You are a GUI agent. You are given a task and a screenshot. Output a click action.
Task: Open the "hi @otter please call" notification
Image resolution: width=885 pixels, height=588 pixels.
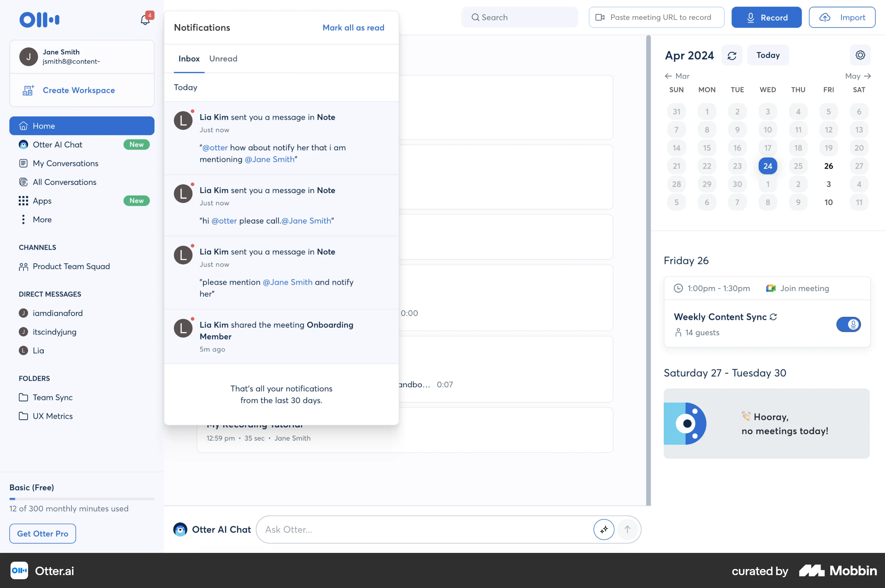pos(281,205)
